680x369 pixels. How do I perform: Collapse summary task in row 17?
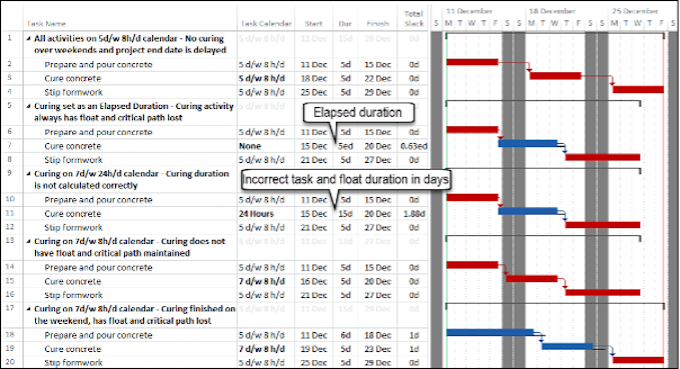[x=29, y=310]
